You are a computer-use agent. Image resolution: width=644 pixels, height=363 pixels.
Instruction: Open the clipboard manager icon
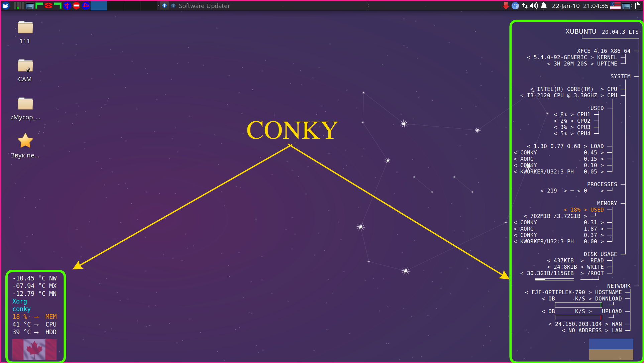(x=638, y=6)
